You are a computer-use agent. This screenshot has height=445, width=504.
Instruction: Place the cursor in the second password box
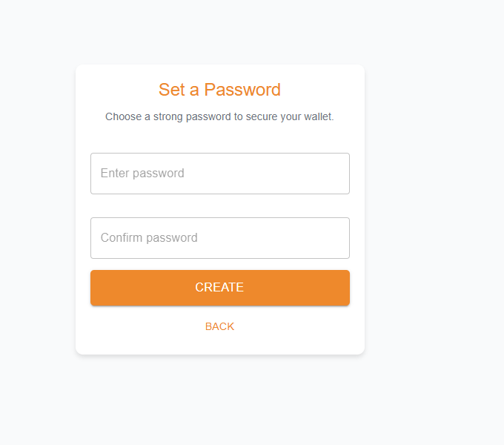[x=220, y=238]
